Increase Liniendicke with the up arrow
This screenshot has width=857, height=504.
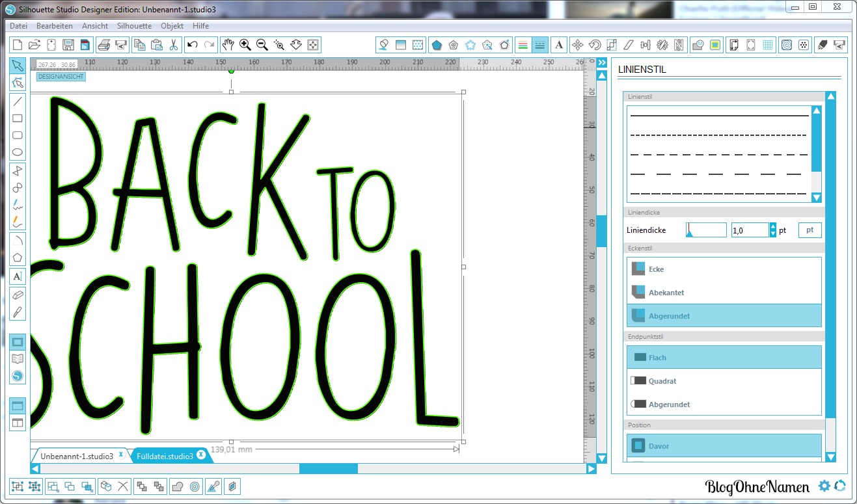coord(773,226)
